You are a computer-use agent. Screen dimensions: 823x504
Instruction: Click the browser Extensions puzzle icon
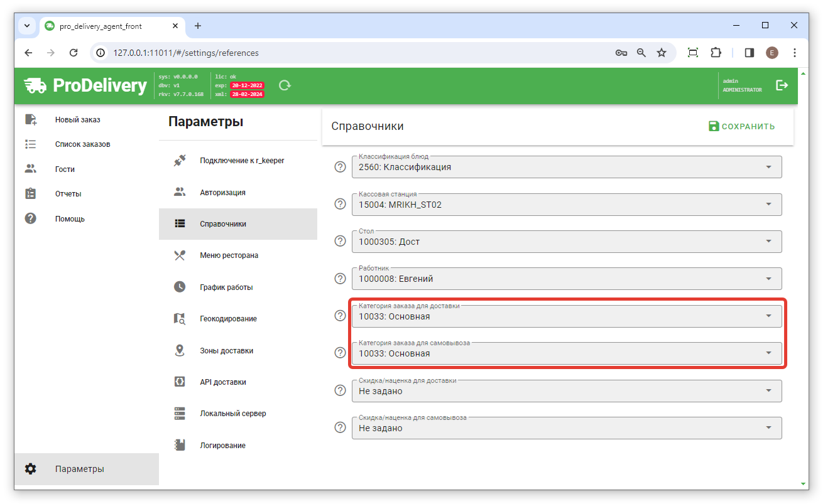pyautogui.click(x=716, y=53)
